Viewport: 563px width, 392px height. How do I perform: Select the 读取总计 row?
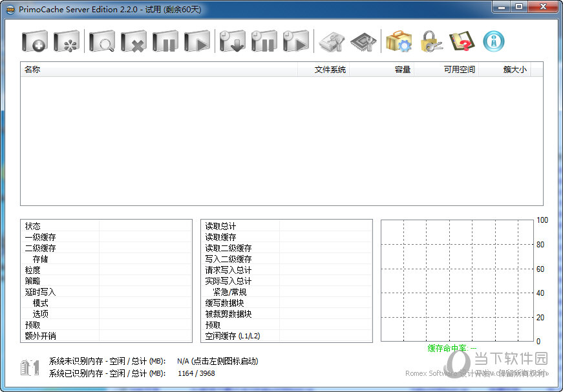click(x=286, y=226)
